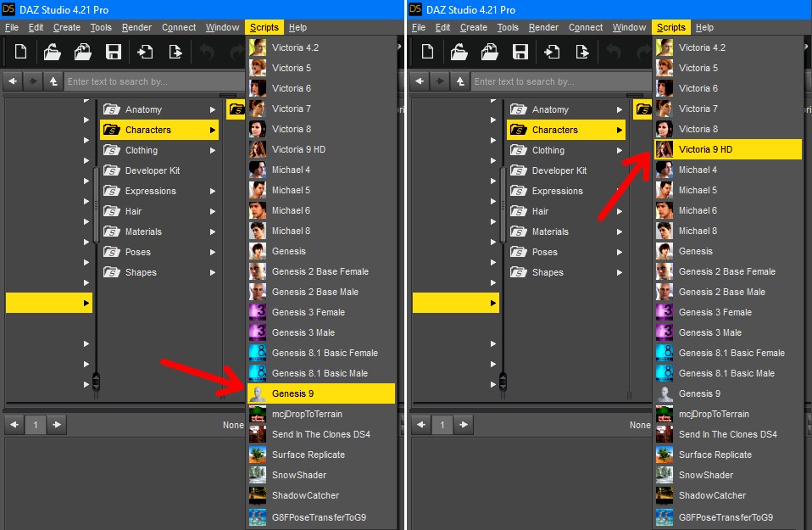Click Genesis 8.1 Basic Female cyan icon, right menu
The height and width of the screenshot is (530, 812).
pyautogui.click(x=665, y=353)
